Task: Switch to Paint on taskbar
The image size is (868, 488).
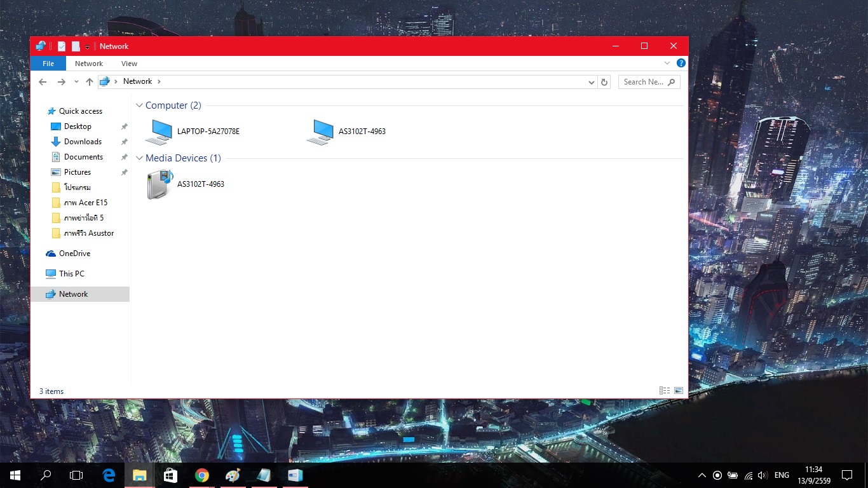Action: 233,475
